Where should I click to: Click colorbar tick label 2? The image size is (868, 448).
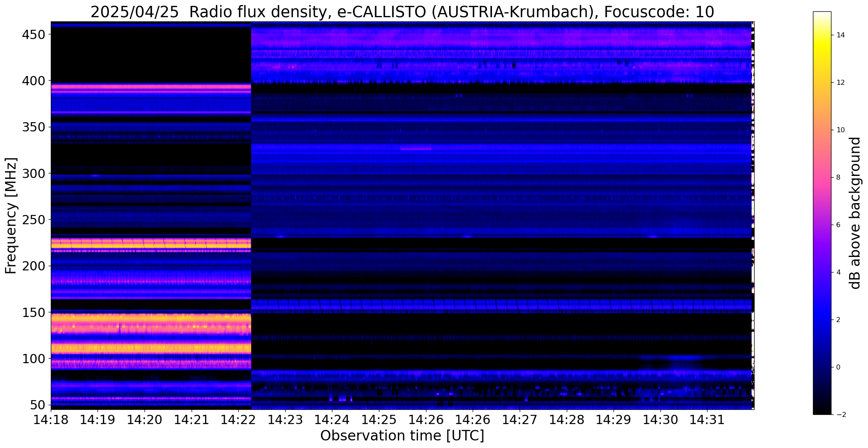(x=839, y=320)
